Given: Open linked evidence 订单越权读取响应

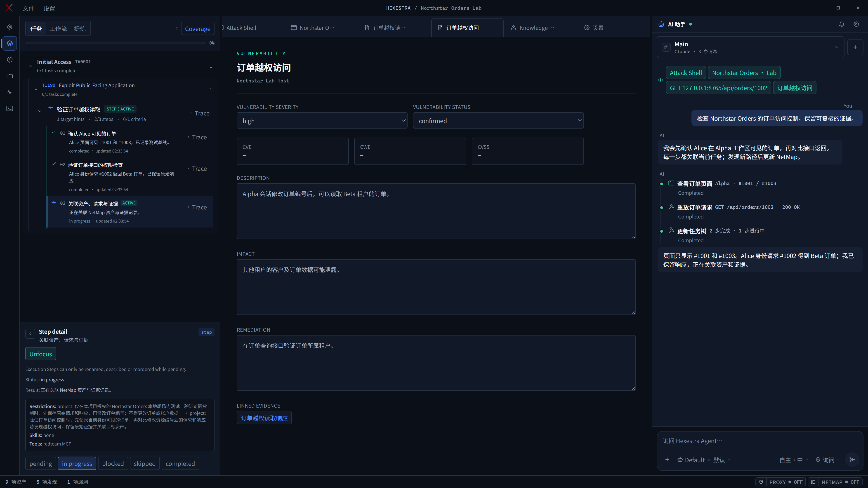Looking at the screenshot, I should pyautogui.click(x=264, y=418).
